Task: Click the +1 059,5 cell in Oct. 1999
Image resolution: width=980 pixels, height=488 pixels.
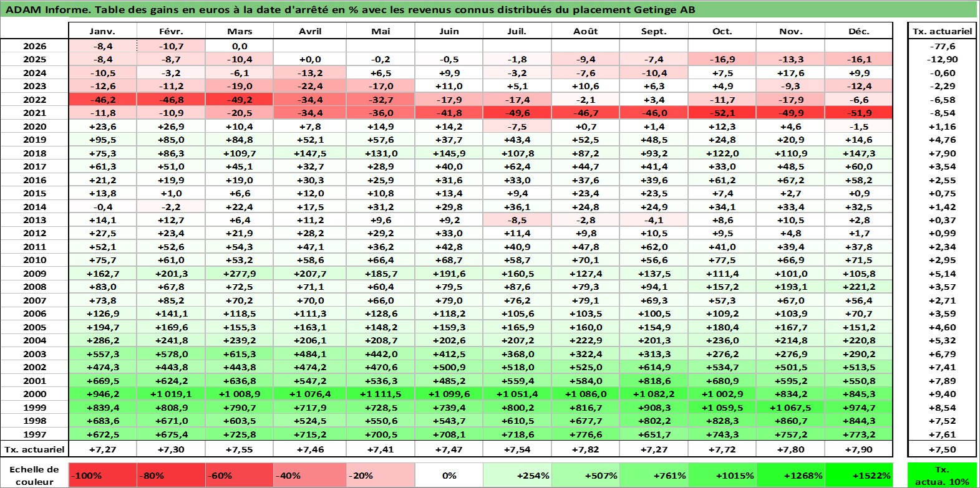Action: (x=722, y=408)
